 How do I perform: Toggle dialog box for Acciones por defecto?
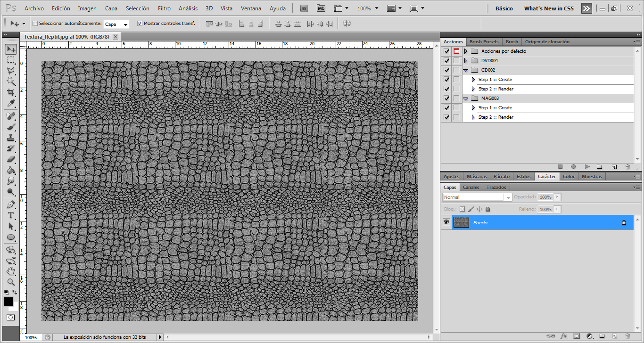tap(456, 51)
